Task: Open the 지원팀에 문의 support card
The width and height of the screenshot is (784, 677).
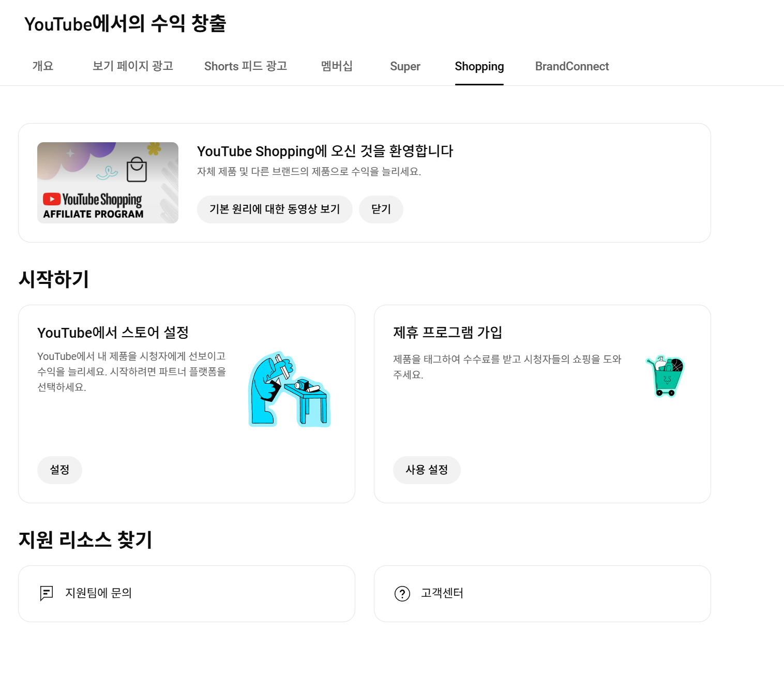Action: click(187, 594)
